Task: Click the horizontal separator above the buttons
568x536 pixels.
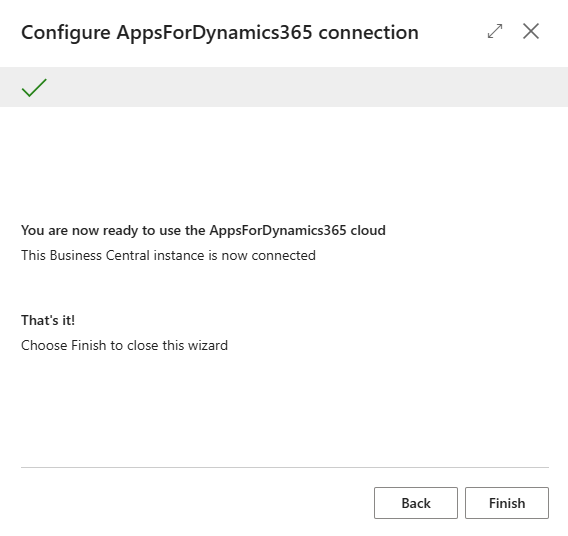Action: 285,467
